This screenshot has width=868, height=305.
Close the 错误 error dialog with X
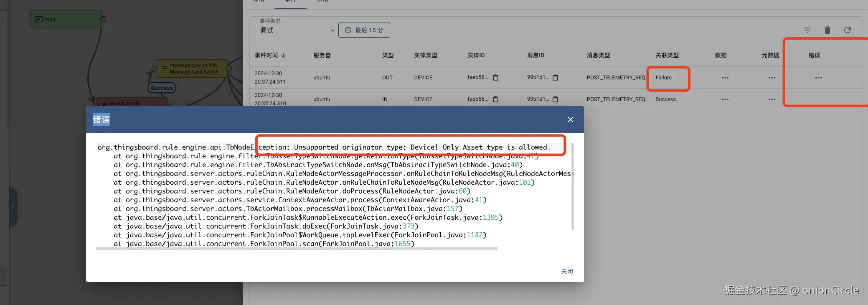click(570, 119)
